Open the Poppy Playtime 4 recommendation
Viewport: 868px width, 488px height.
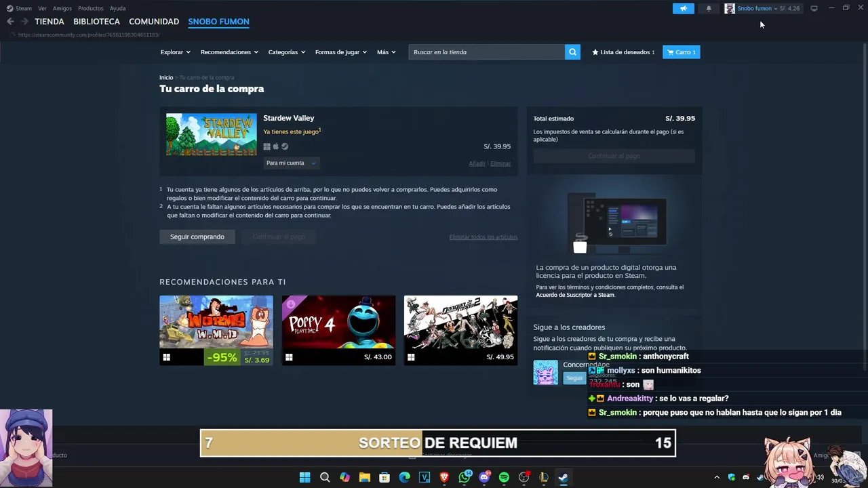(x=338, y=330)
